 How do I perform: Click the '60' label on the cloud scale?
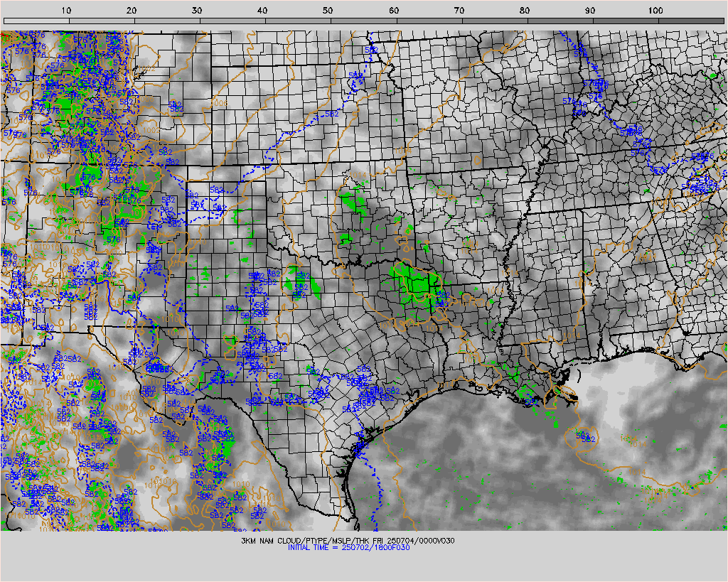394,11
